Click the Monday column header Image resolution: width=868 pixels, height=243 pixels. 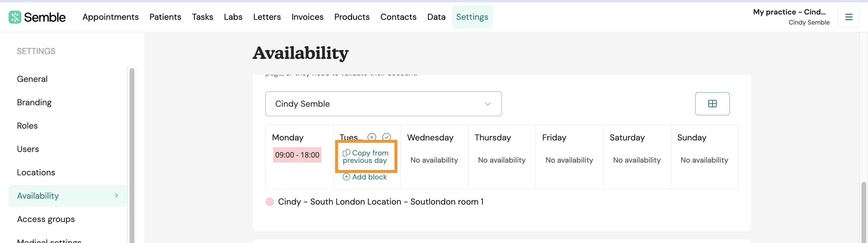click(x=288, y=137)
